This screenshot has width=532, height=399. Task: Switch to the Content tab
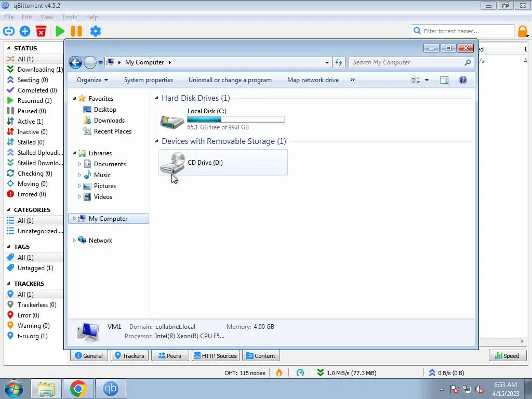[x=261, y=355]
